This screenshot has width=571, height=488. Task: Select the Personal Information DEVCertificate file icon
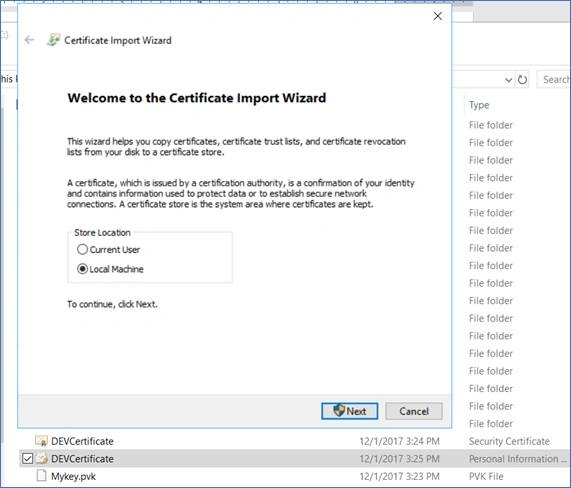[x=42, y=459]
